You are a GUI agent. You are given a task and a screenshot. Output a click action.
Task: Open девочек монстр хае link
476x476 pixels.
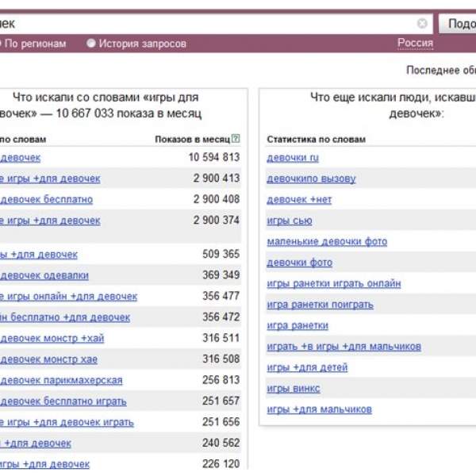[48, 359]
